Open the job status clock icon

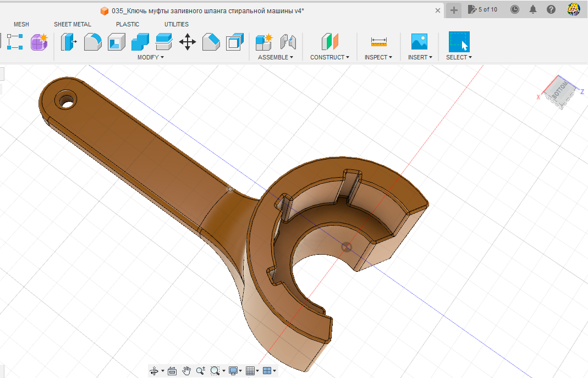click(x=515, y=9)
